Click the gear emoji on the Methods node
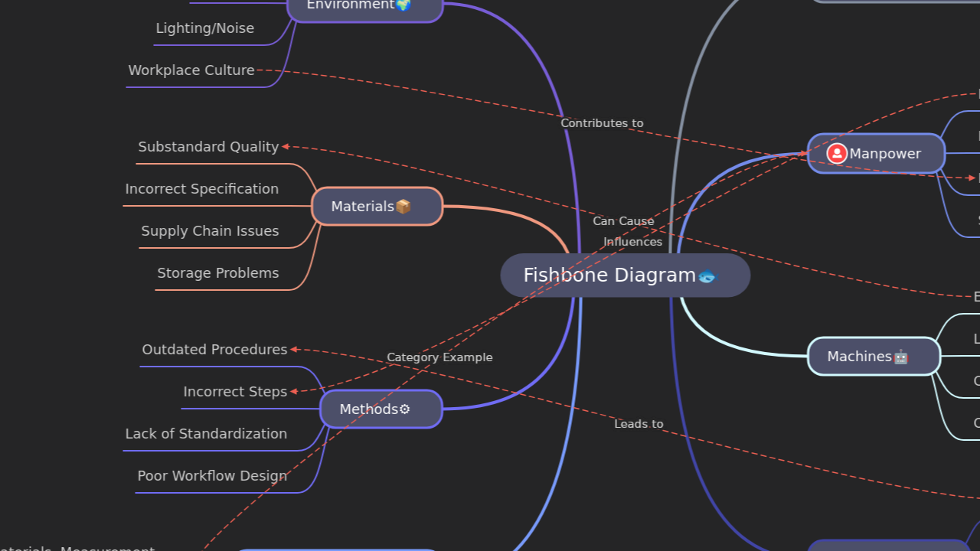The width and height of the screenshot is (980, 551). click(405, 409)
